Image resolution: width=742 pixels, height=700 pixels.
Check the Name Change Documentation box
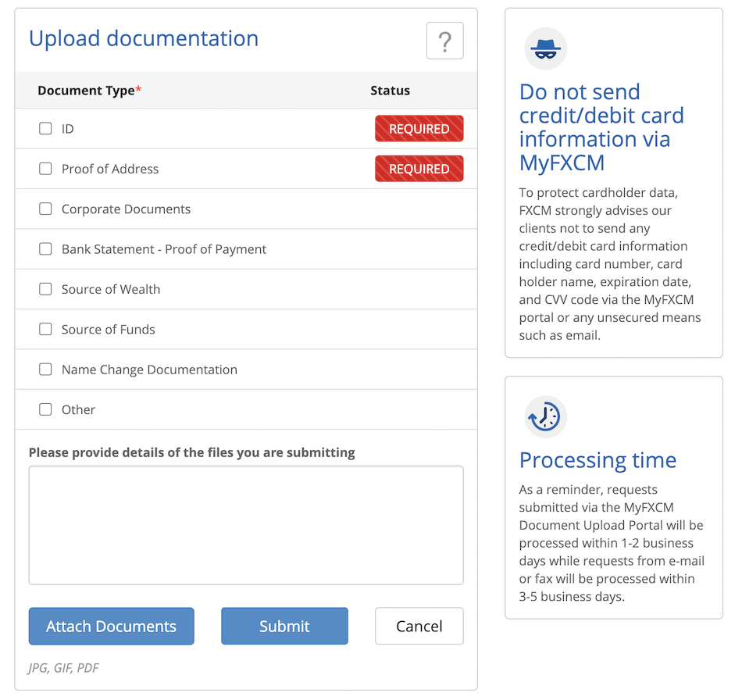coord(46,370)
